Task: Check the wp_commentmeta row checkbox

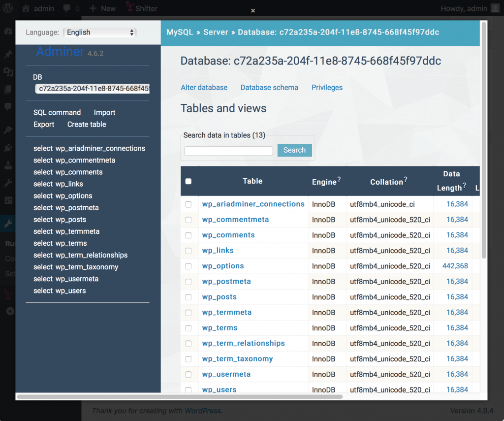Action: [x=189, y=220]
